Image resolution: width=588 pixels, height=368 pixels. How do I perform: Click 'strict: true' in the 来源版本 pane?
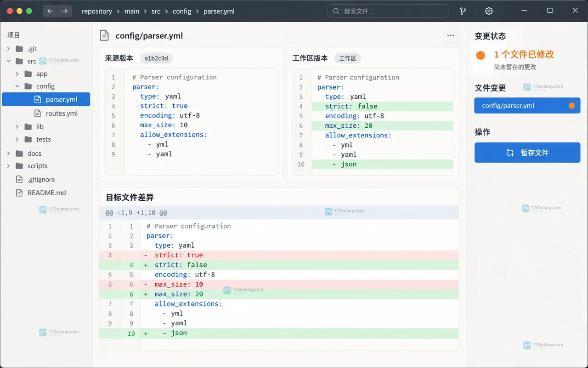[164, 106]
